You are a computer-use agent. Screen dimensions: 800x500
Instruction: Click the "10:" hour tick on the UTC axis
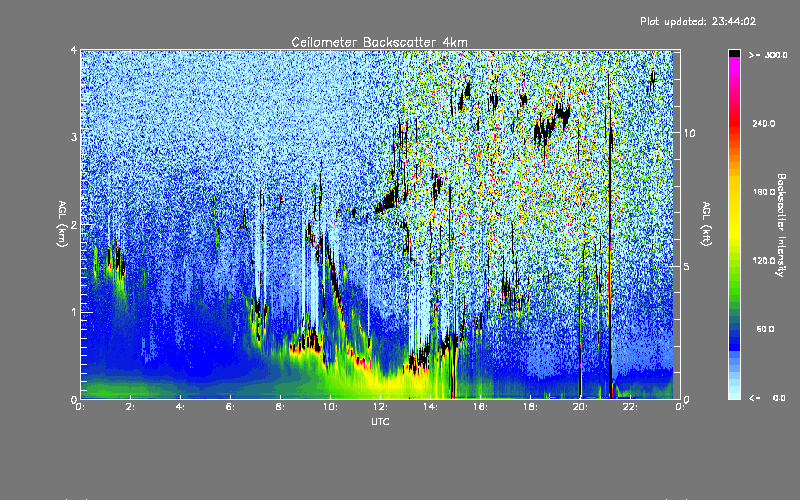pyautogui.click(x=330, y=407)
